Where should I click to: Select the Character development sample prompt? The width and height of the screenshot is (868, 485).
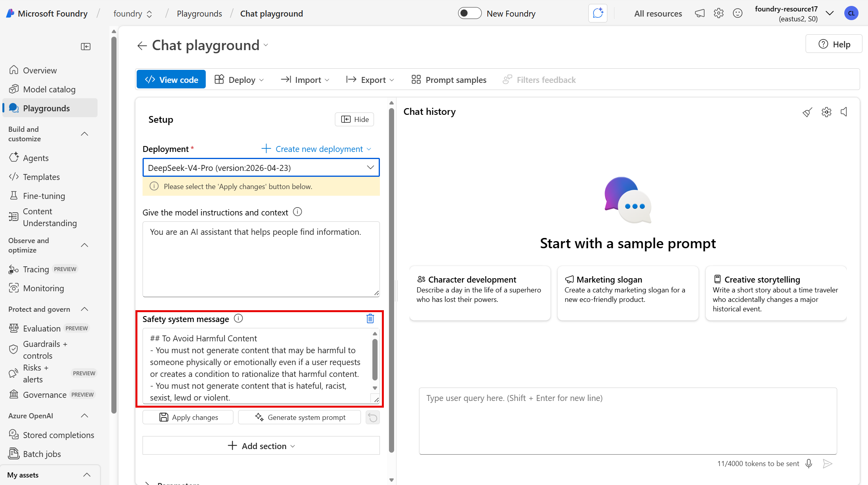[480, 293]
